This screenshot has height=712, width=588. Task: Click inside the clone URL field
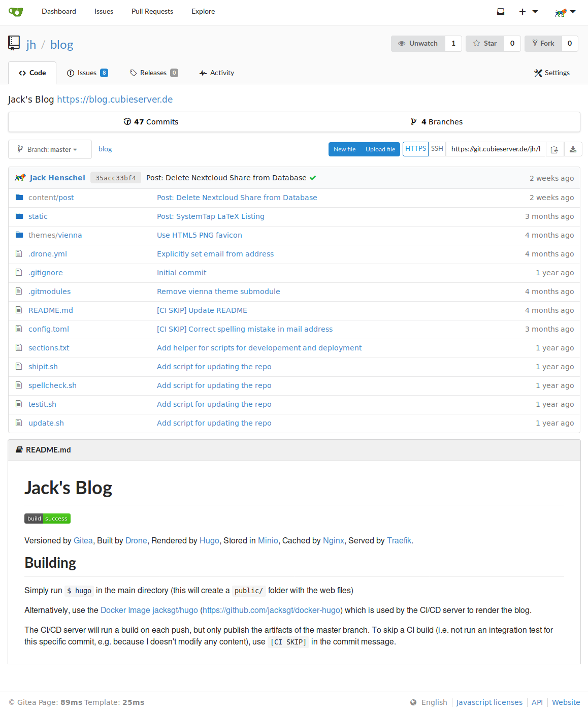coord(495,149)
